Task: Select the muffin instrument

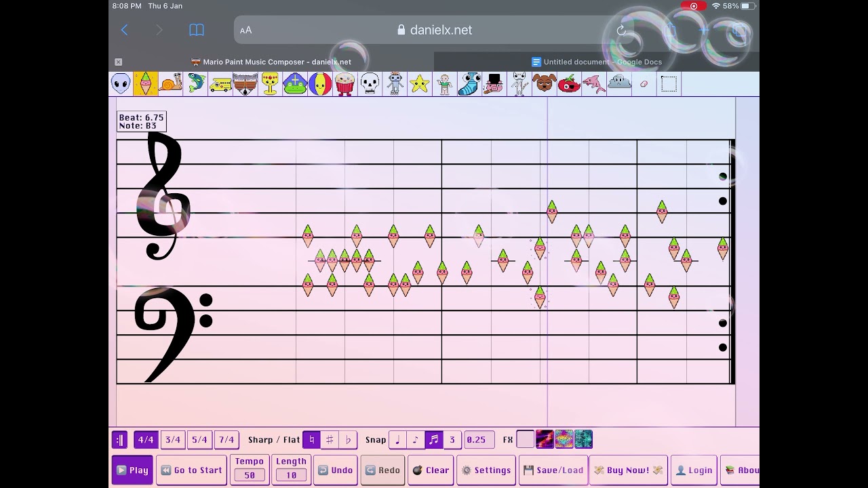Action: (x=345, y=84)
